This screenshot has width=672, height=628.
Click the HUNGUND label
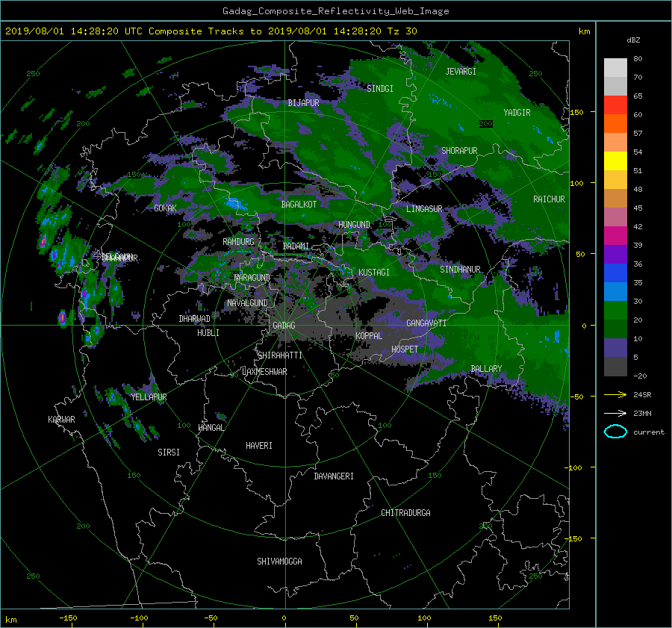[354, 225]
